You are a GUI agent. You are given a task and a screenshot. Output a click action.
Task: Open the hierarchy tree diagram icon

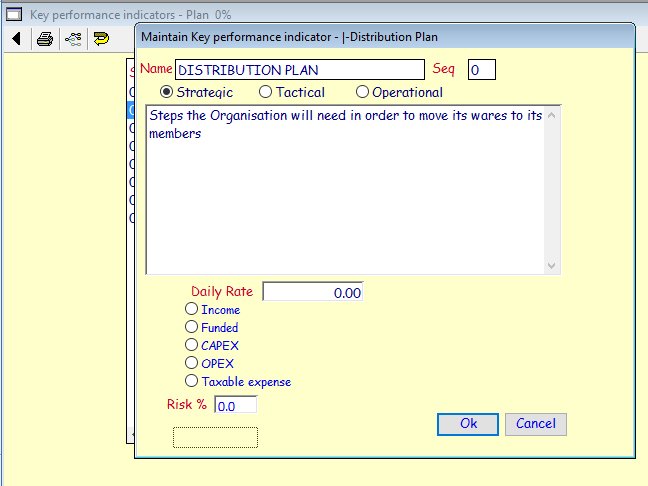tap(73, 40)
